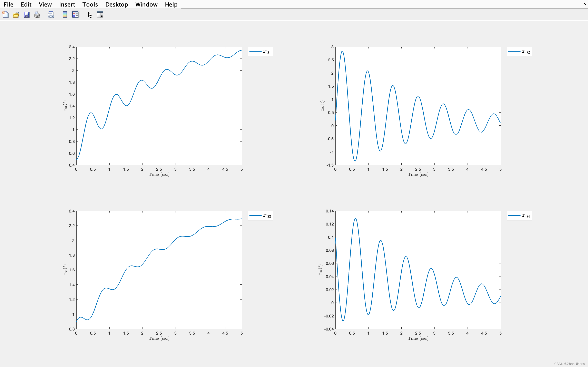Select the x01 legend box
The height and width of the screenshot is (367, 588).
point(261,51)
